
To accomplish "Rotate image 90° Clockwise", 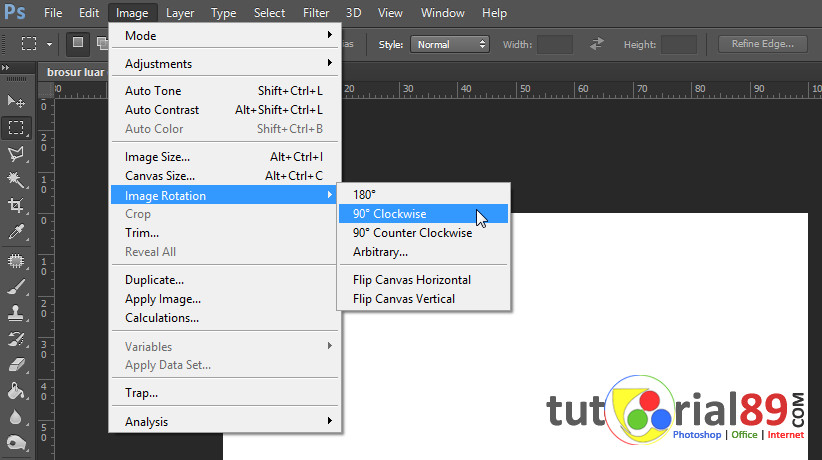I will [424, 213].
